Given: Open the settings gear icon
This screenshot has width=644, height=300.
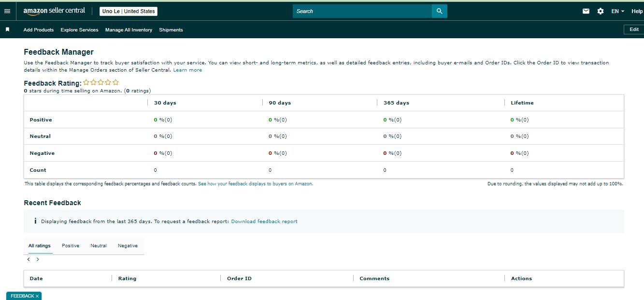Looking at the screenshot, I should coord(601,11).
